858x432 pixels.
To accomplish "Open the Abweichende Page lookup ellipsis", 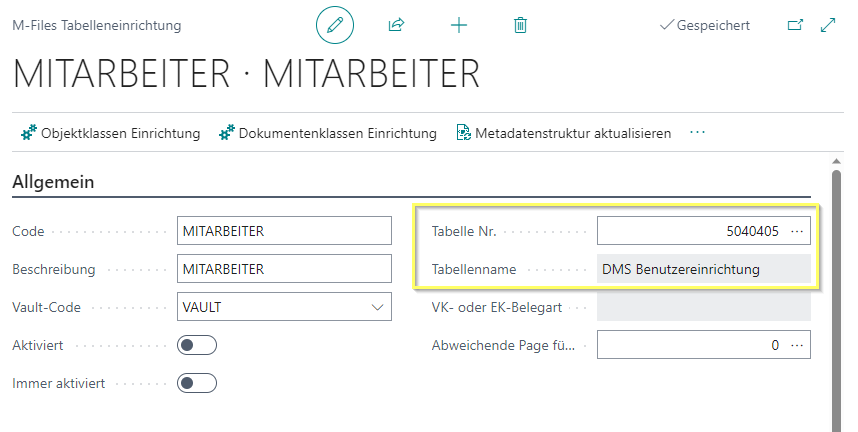I will click(x=797, y=345).
